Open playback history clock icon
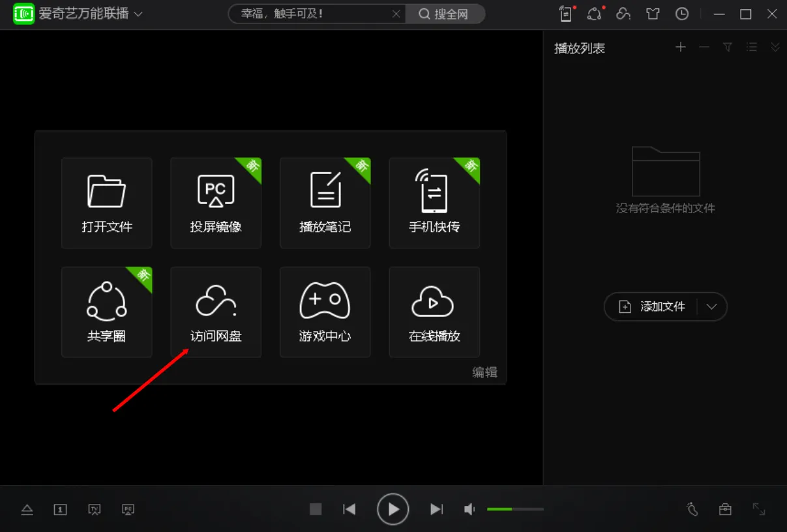 click(682, 14)
